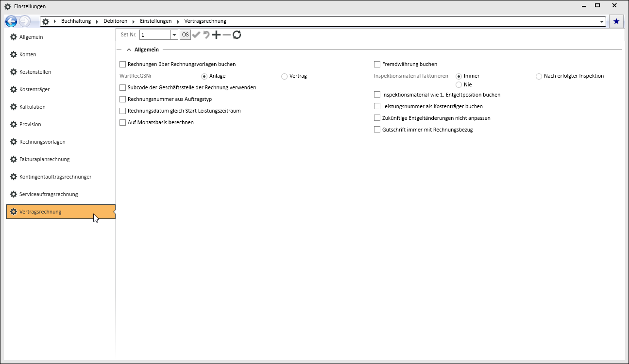Undo changes with the revert arrow
The image size is (629, 364).
pyautogui.click(x=206, y=34)
